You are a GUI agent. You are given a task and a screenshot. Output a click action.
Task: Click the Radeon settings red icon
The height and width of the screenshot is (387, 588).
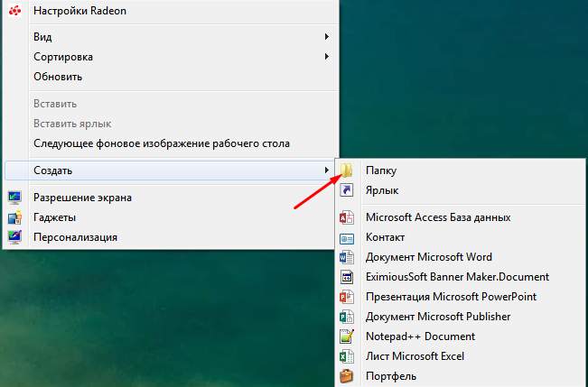[x=14, y=11]
